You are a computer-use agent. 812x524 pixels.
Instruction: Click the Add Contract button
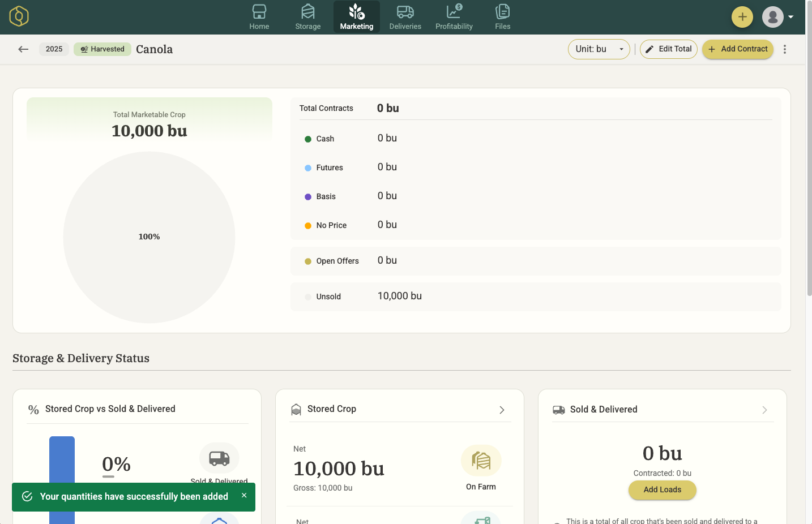click(738, 49)
